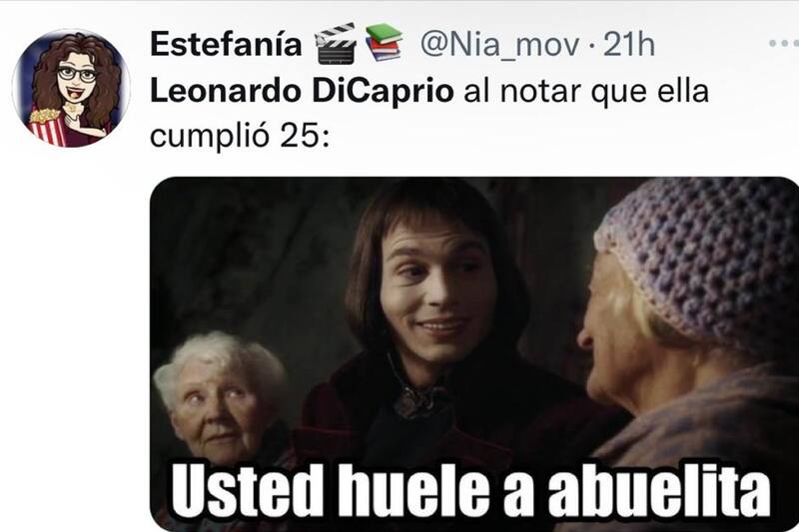
Task: Open the @Nia_mov handle link
Action: [x=499, y=45]
